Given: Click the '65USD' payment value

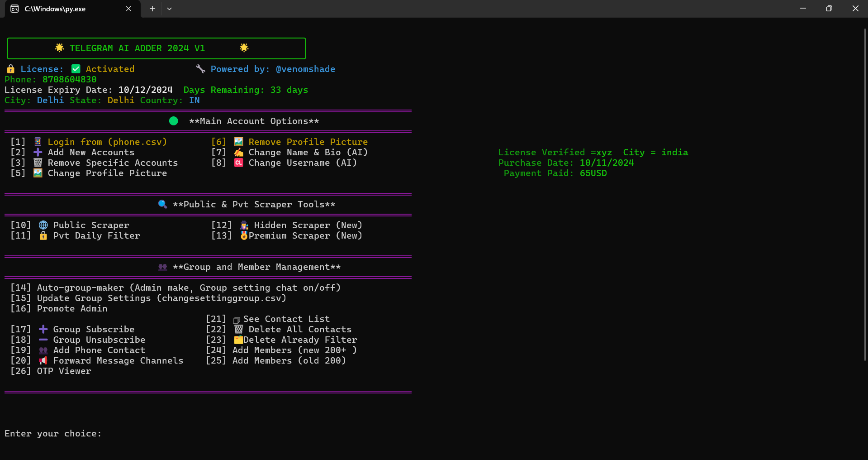Looking at the screenshot, I should [x=593, y=173].
